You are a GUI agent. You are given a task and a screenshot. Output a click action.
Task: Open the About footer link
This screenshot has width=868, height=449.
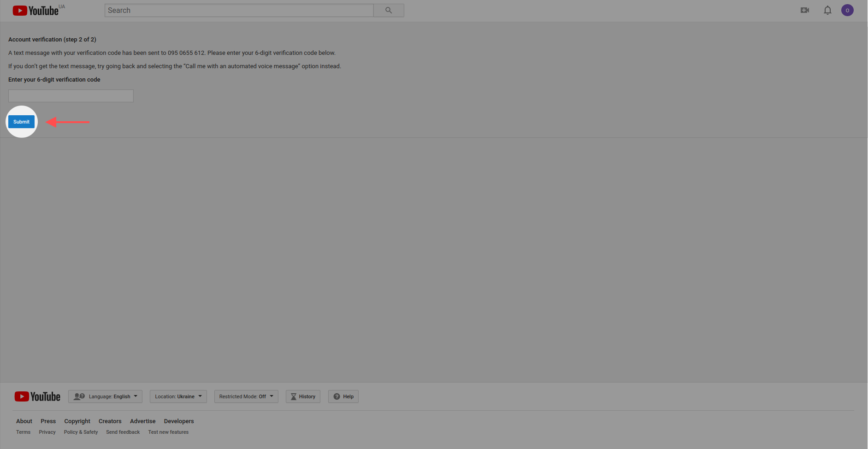(x=24, y=421)
